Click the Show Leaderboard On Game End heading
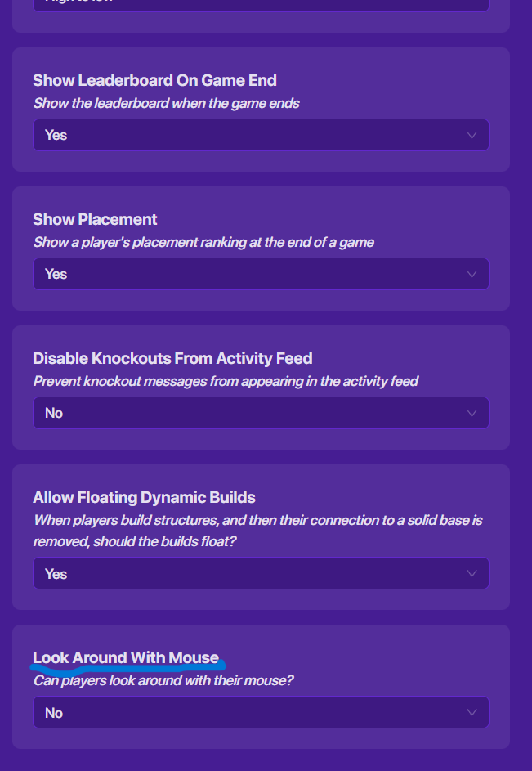Screen dimensions: 532x771 pyautogui.click(x=154, y=80)
